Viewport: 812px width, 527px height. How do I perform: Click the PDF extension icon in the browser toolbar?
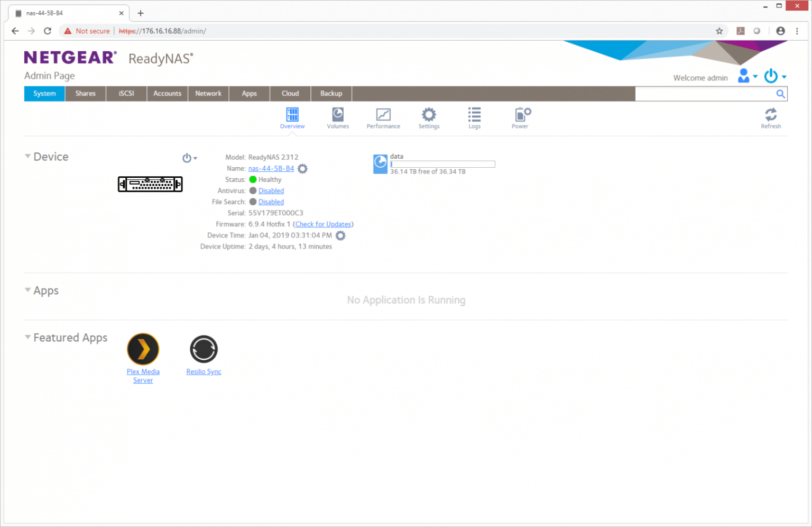(x=741, y=31)
